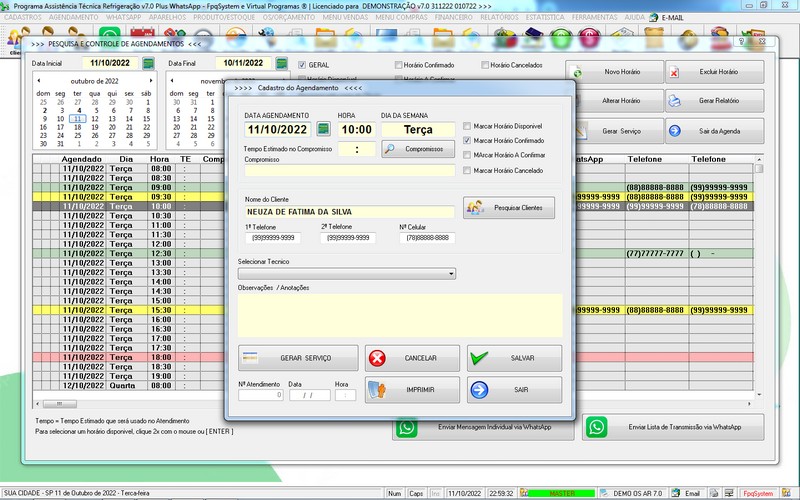Click the horizontal scrollbar thumb under appointments table
This screenshot has height=500, width=800.
[x=60, y=404]
